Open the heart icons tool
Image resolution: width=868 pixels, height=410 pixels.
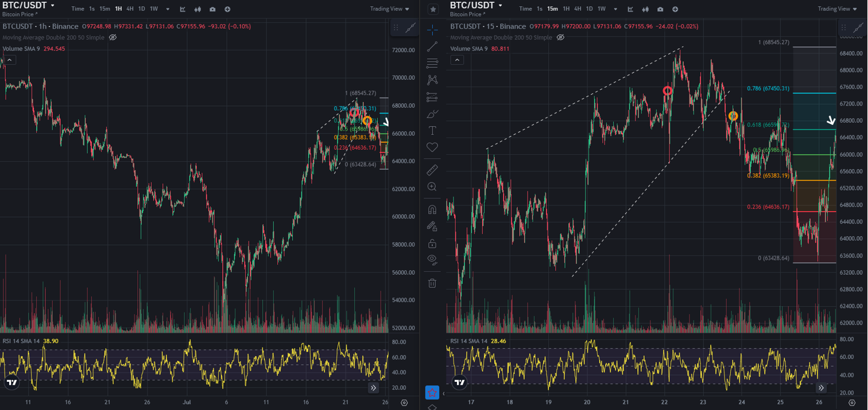[432, 147]
